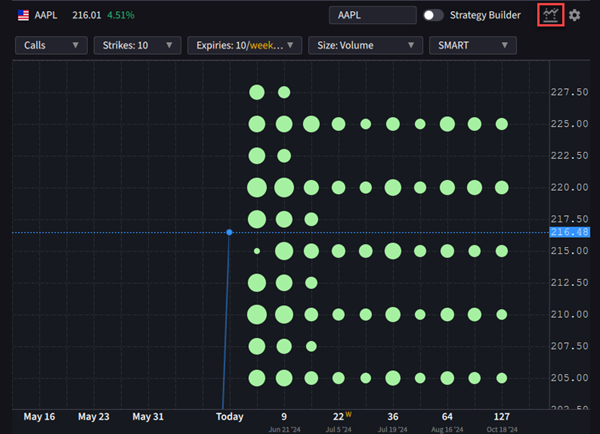
Task: Select 205.00 call bubble at Aug 16 '24 expiry
Action: pos(447,378)
